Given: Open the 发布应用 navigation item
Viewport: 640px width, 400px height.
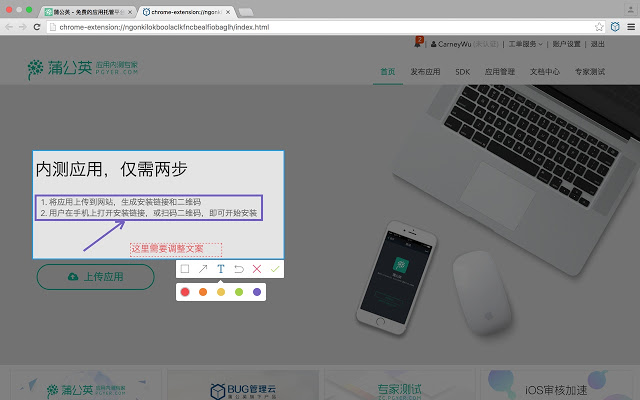Looking at the screenshot, I should point(425,72).
